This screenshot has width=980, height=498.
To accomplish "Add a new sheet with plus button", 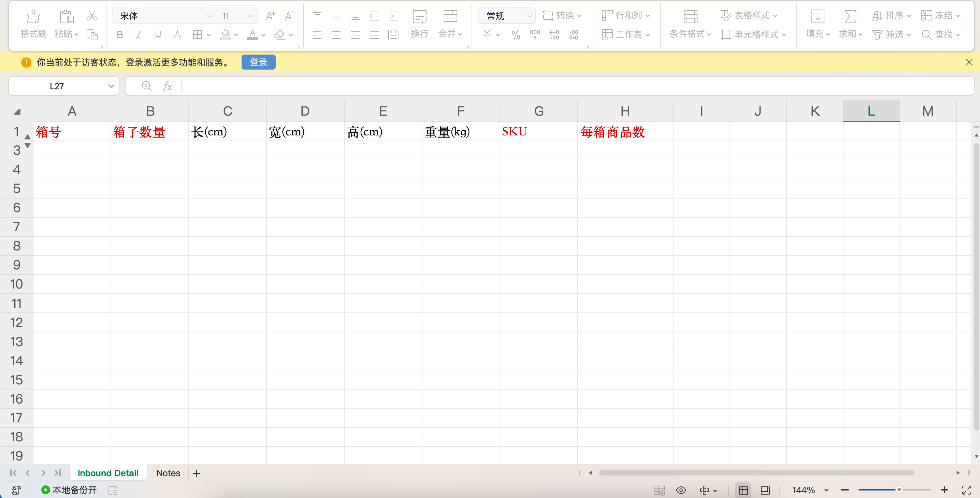I will click(196, 473).
